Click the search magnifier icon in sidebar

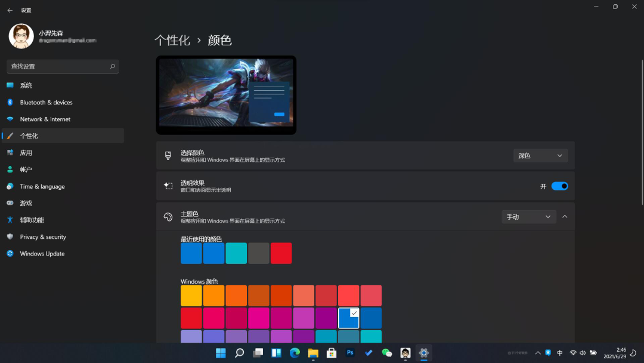click(x=113, y=66)
